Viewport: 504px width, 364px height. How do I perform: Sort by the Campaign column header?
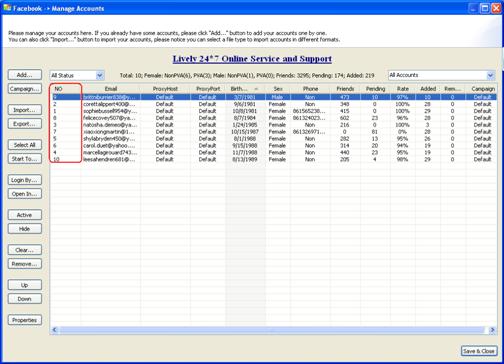pyautogui.click(x=481, y=89)
